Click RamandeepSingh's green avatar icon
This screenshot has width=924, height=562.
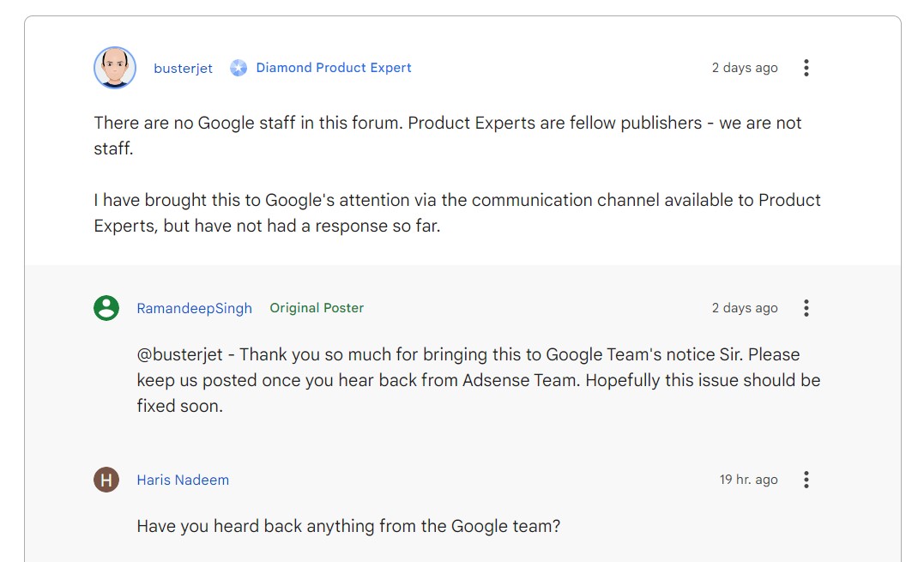[x=106, y=308]
